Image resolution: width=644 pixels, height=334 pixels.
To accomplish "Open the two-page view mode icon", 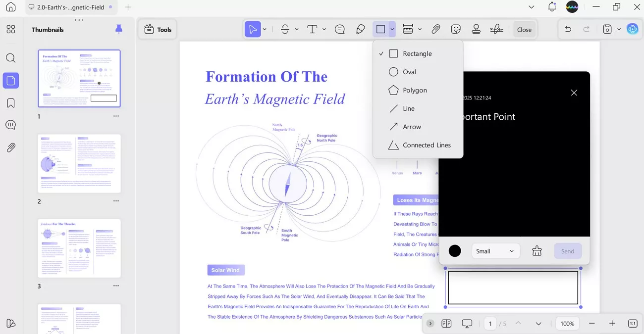I will coord(446,324).
